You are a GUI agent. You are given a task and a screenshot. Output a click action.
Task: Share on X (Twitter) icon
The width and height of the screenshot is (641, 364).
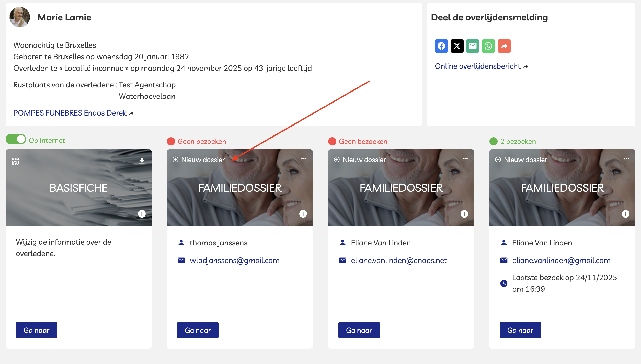pos(457,46)
